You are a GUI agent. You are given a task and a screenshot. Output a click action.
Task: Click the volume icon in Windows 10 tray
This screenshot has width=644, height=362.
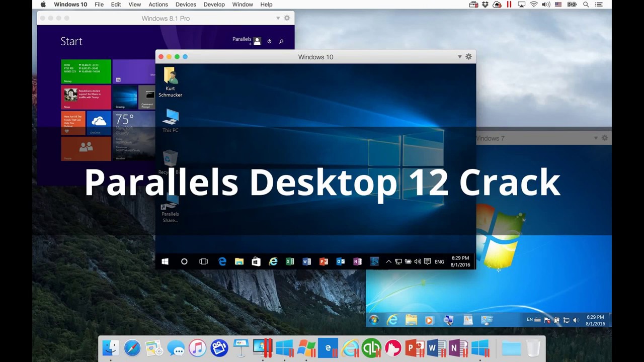pyautogui.click(x=418, y=261)
